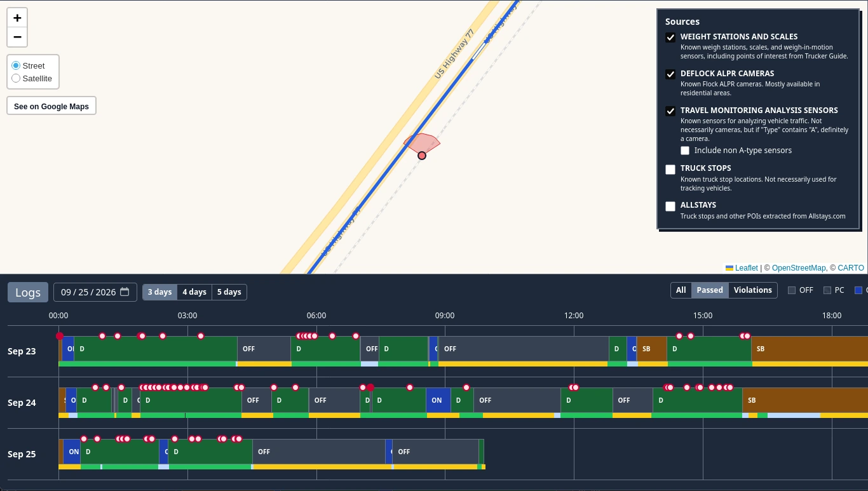Open See on Google Maps

51,106
